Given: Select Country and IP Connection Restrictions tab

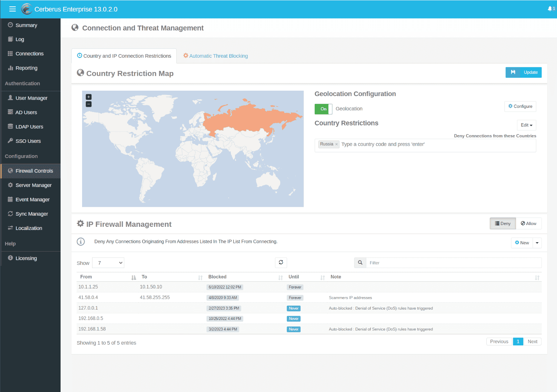Looking at the screenshot, I should click(124, 56).
